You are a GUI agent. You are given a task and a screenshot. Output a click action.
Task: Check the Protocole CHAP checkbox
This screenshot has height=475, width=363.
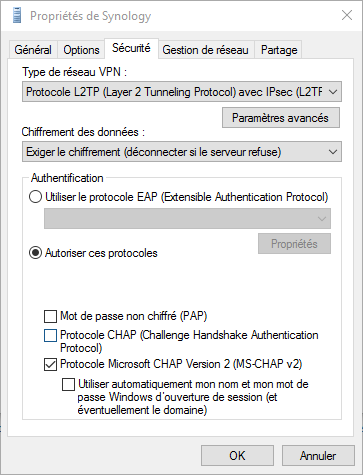(x=50, y=335)
